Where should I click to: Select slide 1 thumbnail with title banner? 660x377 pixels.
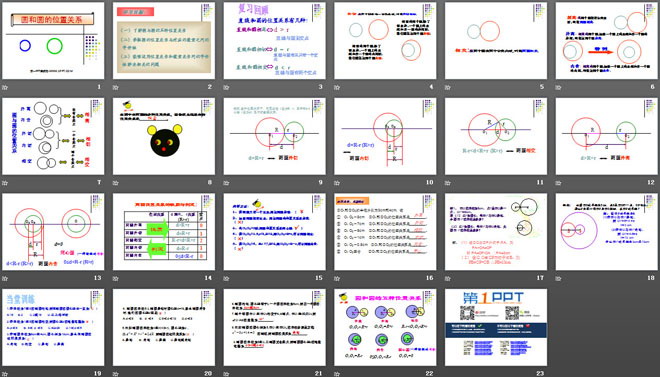coord(53,41)
